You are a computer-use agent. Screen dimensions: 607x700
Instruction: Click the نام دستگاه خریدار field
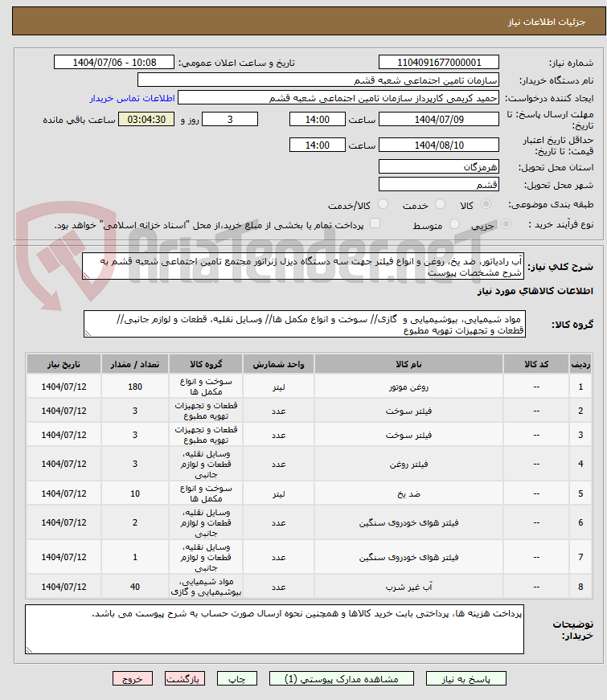(x=318, y=80)
